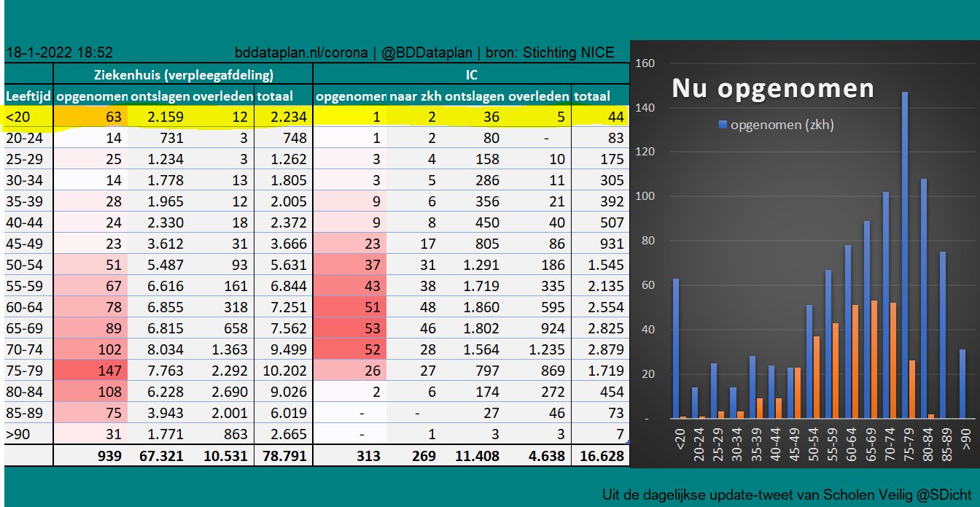Click the grand total 10.531
The height and width of the screenshot is (507, 980).
pyautogui.click(x=225, y=456)
